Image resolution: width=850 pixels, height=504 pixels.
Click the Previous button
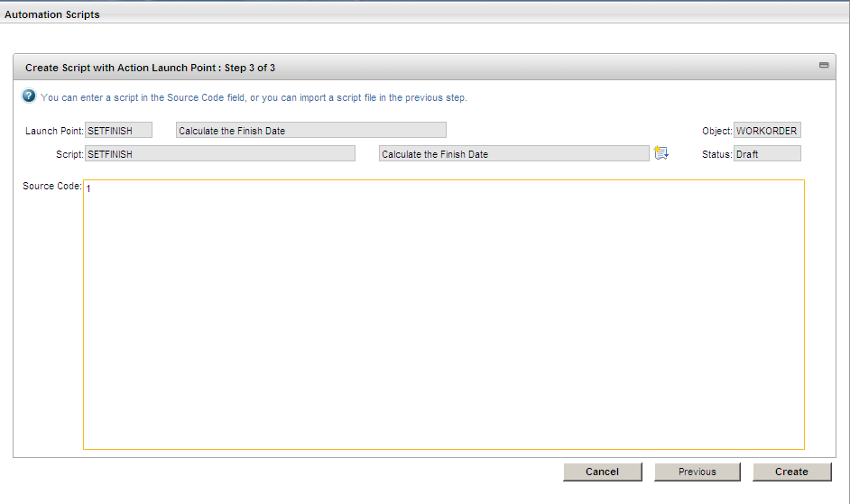click(x=697, y=472)
